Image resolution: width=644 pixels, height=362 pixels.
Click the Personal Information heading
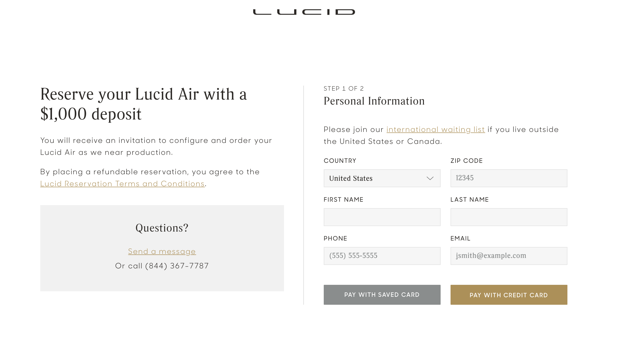coord(374,101)
